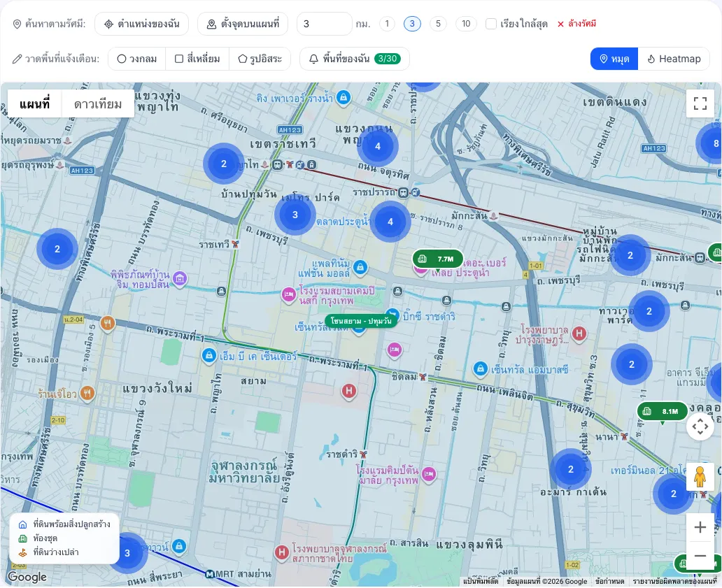Click the โรงพยาบาลจุฬาลงกรณ์ hospital pin icon

(x=282, y=552)
